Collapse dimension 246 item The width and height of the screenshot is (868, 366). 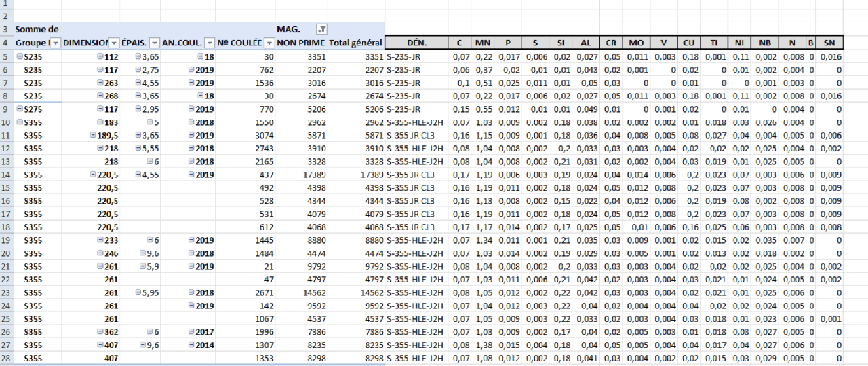click(x=100, y=253)
